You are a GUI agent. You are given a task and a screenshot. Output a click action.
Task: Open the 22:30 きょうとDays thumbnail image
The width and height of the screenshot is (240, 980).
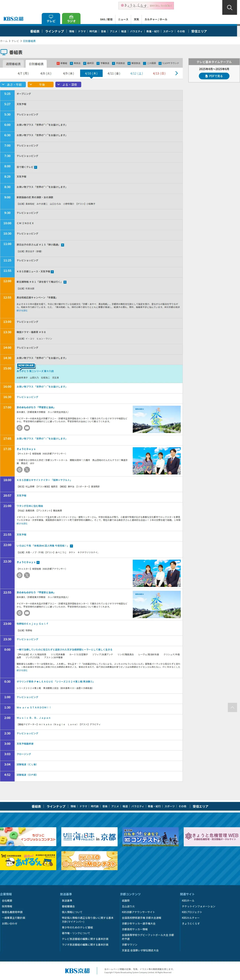(x=156, y=573)
